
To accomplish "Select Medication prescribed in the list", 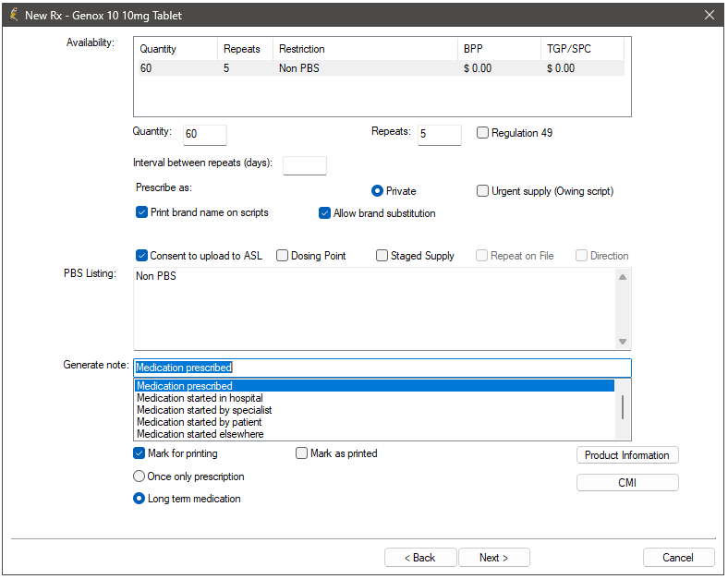I will coord(375,386).
